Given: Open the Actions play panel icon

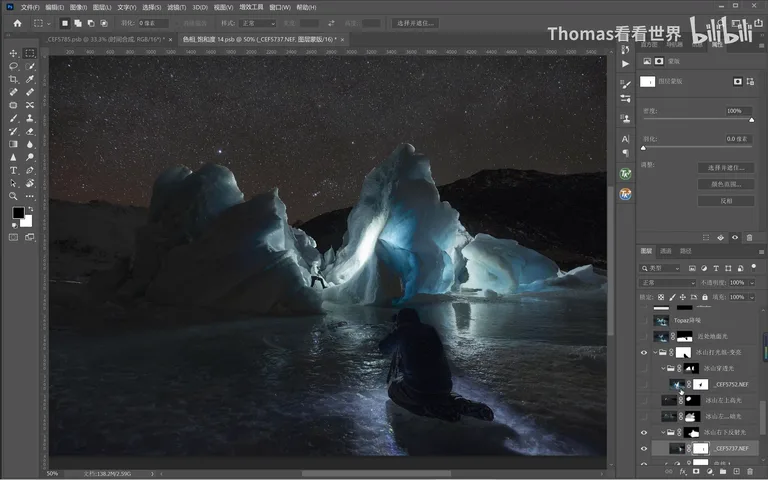Looking at the screenshot, I should coord(625,64).
